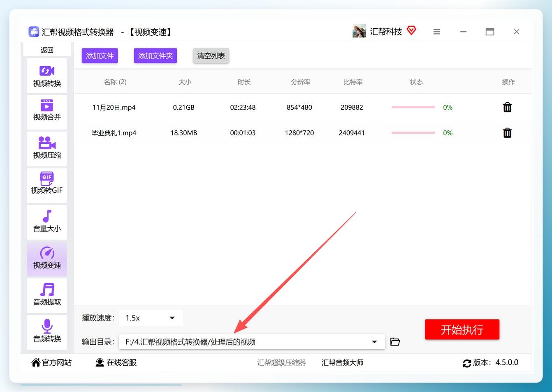This screenshot has height=392, width=552.
Task: Click the 清空列表 button
Action: (x=211, y=56)
